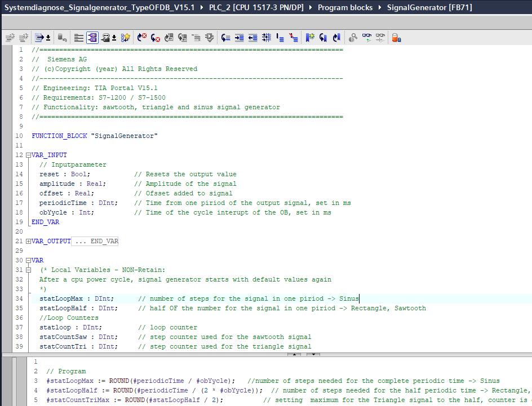Image resolution: width=532 pixels, height=406 pixels.
Task: Click the second gray save-window arrow icon
Action: (183, 38)
